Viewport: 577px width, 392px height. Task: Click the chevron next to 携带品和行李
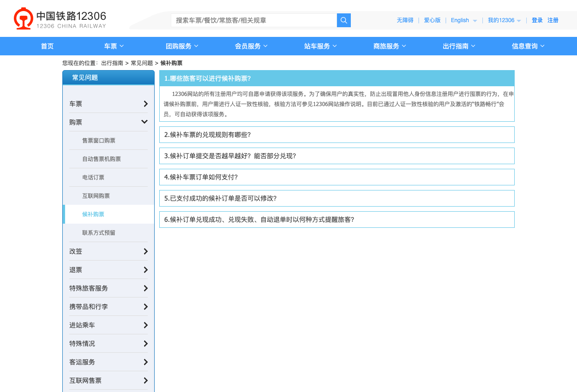(145, 307)
